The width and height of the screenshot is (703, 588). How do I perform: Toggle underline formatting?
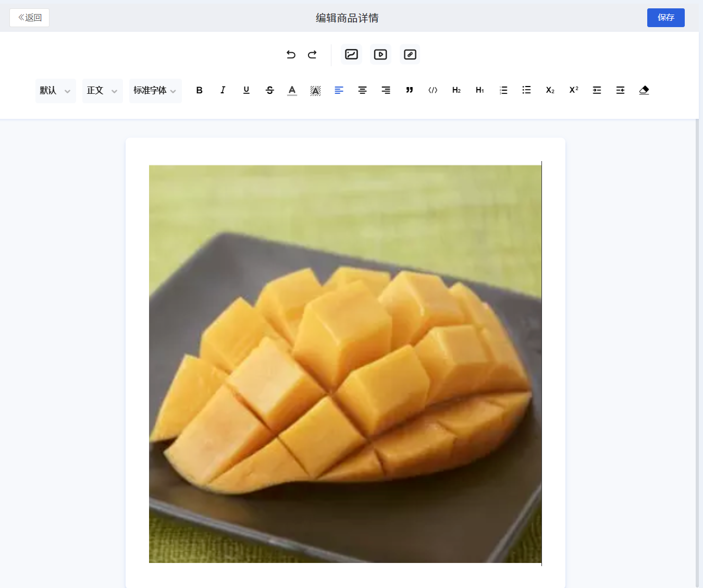[246, 90]
